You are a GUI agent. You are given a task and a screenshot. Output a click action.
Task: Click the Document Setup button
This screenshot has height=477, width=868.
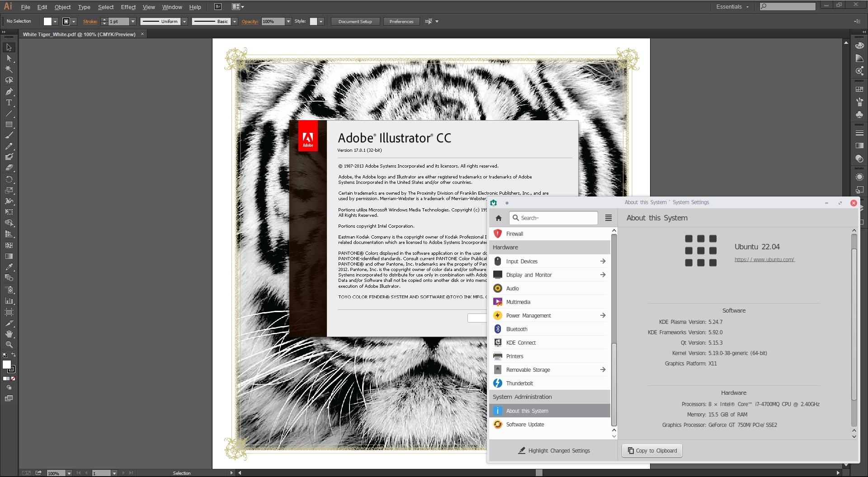[x=355, y=22]
